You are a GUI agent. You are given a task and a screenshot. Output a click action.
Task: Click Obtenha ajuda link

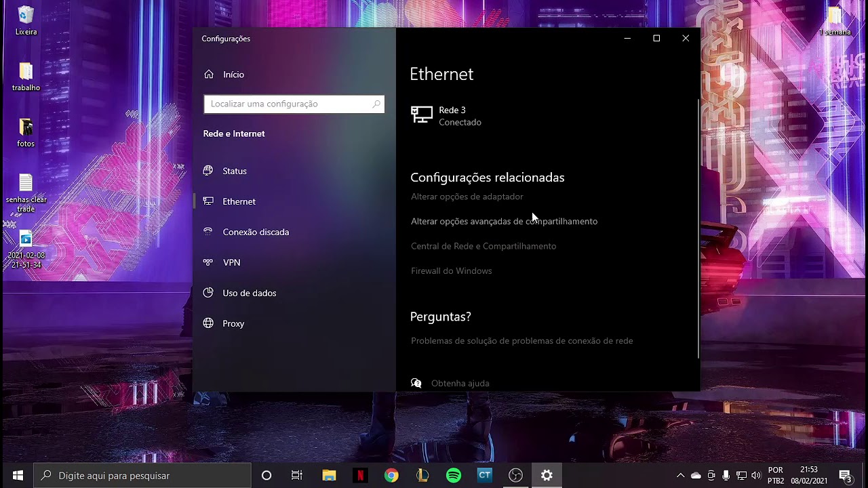tap(460, 384)
